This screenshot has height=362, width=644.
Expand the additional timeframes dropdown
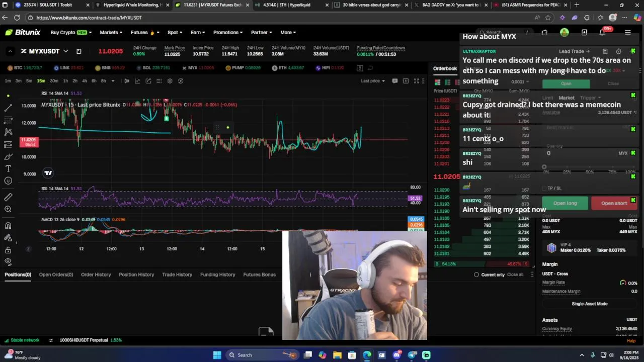(x=113, y=81)
